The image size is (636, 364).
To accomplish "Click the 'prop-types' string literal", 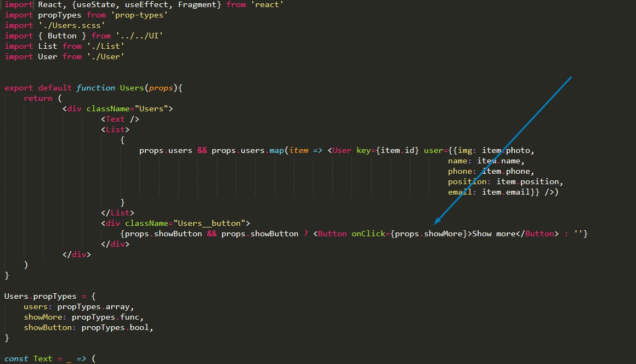I will (x=139, y=15).
